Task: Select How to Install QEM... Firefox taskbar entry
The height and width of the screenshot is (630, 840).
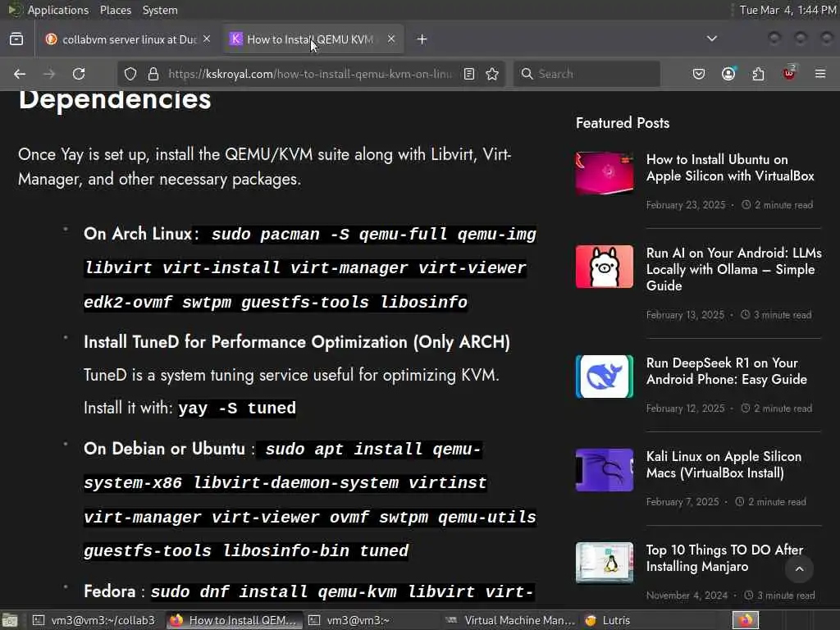Action: [234, 620]
